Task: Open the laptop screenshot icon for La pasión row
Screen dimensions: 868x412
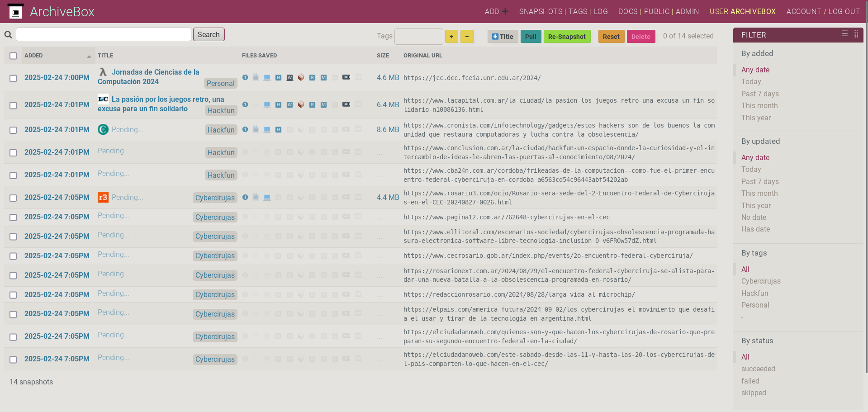Action: click(267, 105)
